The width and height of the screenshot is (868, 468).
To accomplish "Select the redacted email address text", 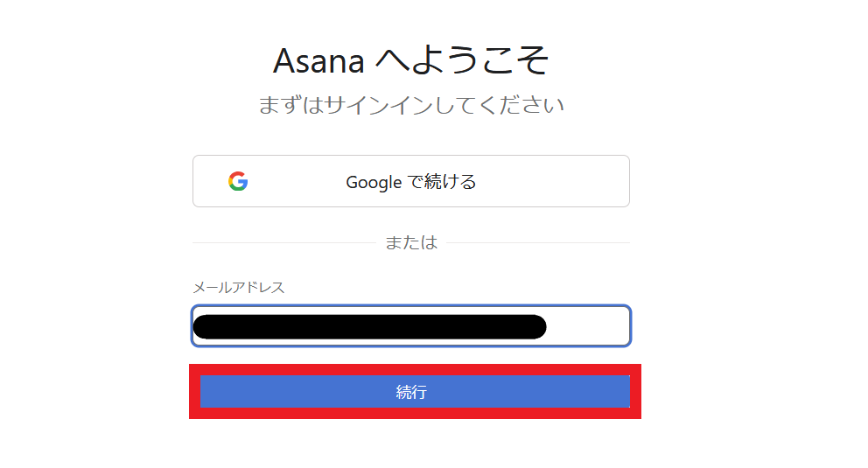I will coord(368,326).
